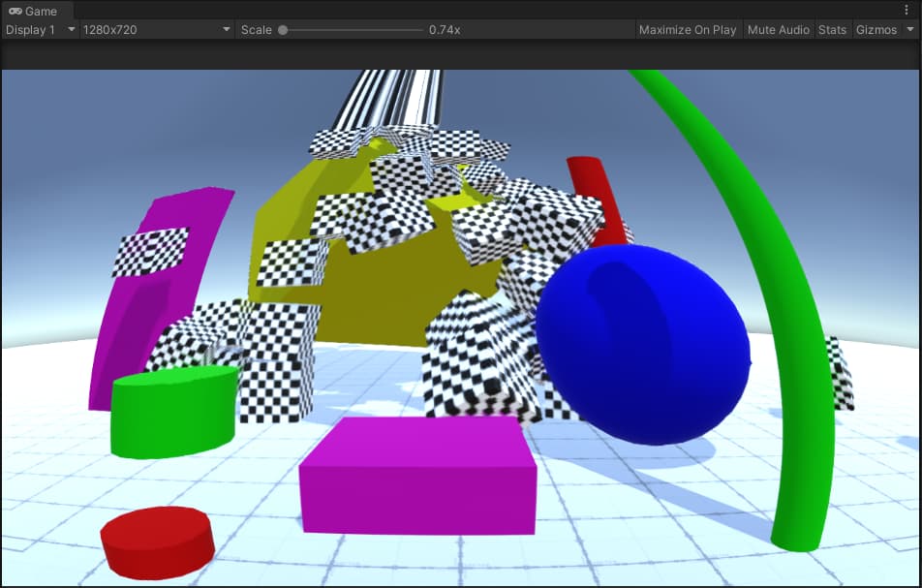Toggle Mute Audio

coord(778,30)
